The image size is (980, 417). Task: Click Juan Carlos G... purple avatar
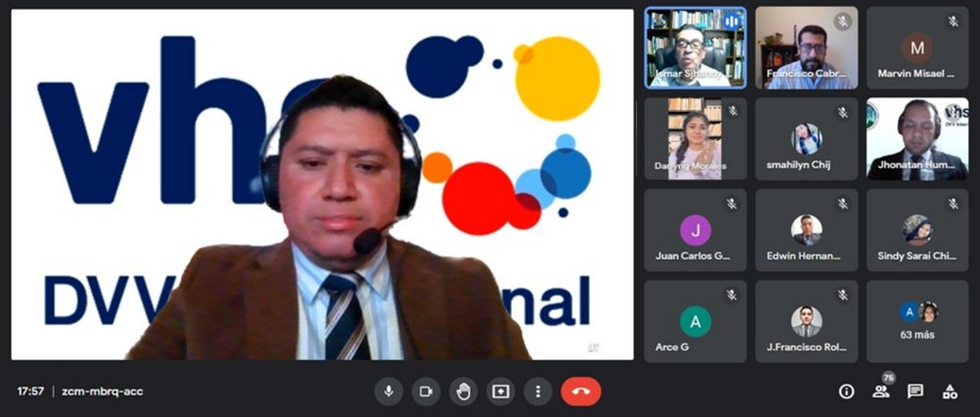[x=695, y=229]
